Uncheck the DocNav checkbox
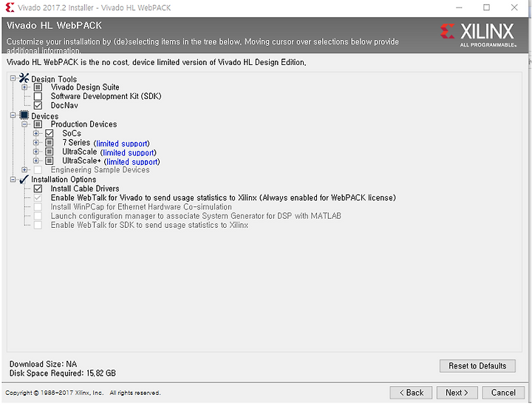Viewport: 532px width, 406px height. click(x=38, y=106)
